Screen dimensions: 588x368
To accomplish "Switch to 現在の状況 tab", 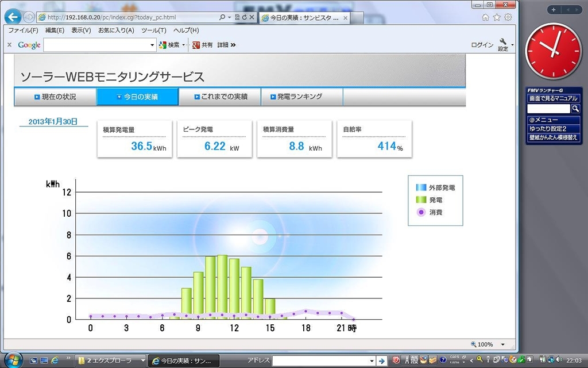I will coord(55,97).
